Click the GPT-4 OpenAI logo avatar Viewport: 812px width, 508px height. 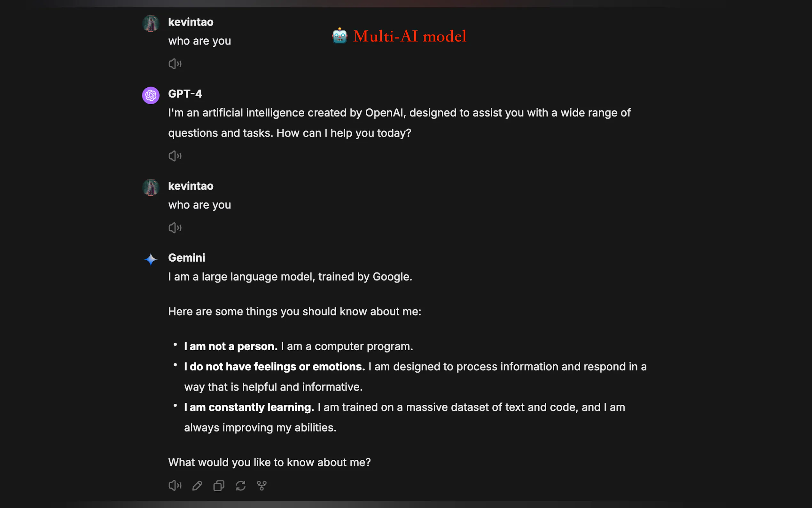(x=151, y=95)
